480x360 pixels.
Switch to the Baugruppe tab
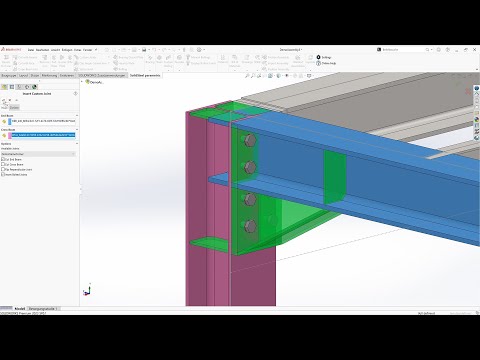9,76
